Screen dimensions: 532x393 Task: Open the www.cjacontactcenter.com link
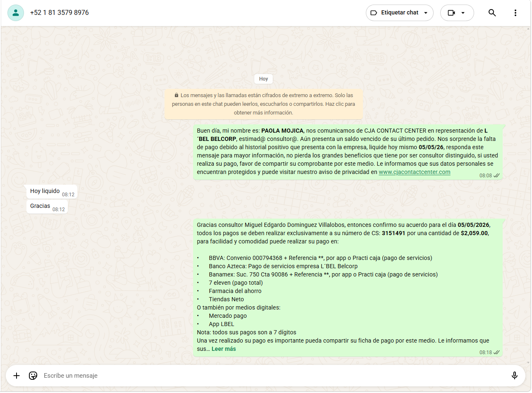415,172
